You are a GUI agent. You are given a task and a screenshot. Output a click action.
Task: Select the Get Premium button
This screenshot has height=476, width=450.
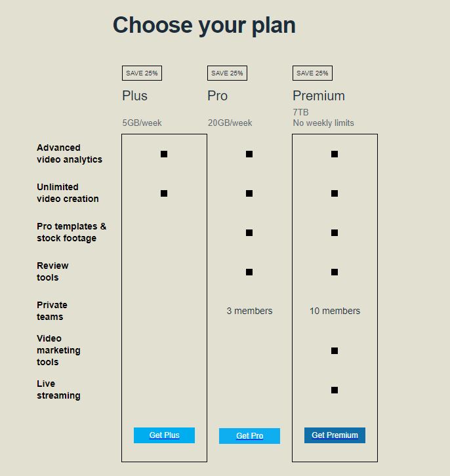click(335, 435)
